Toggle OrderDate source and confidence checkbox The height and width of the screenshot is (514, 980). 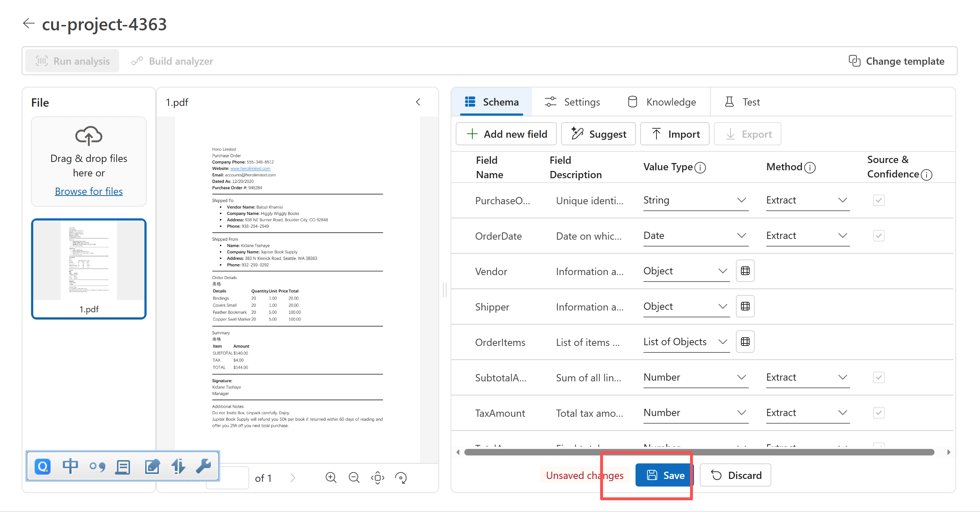tap(879, 236)
